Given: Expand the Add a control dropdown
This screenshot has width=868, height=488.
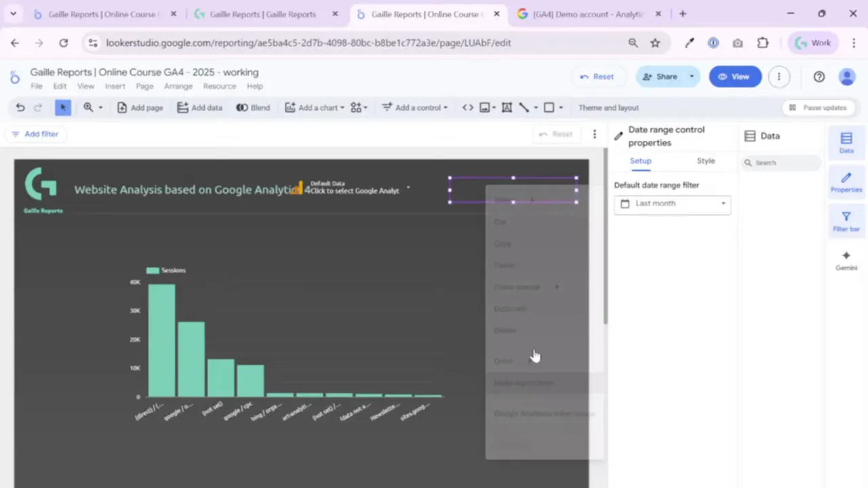Looking at the screenshot, I should [414, 108].
